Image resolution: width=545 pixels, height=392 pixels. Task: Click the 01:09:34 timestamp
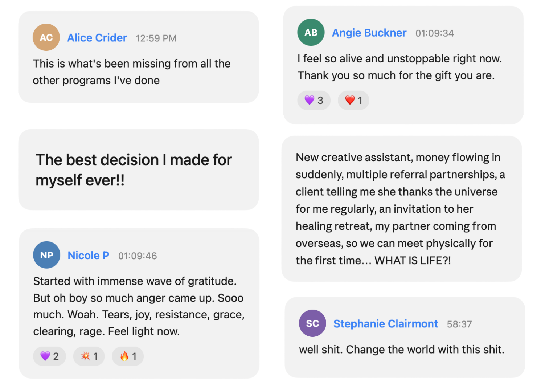click(x=435, y=33)
